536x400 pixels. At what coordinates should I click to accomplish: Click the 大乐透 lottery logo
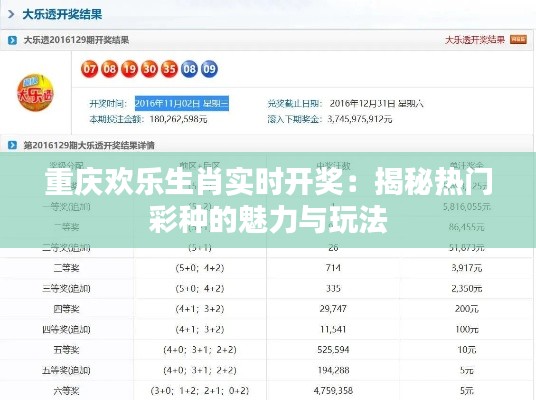[35, 93]
